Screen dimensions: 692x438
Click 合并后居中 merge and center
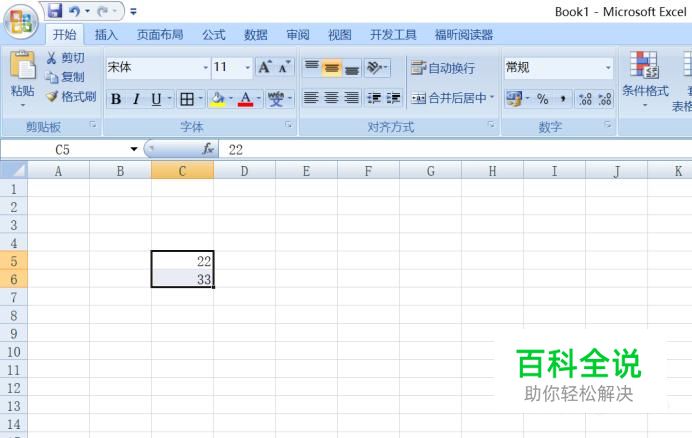449,98
